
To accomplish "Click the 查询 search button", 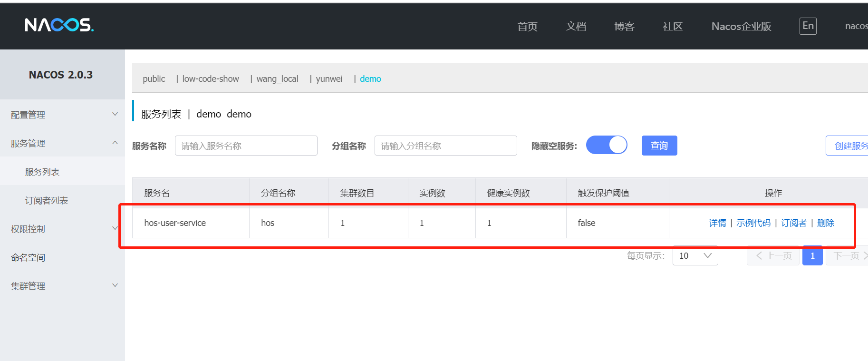I will [x=659, y=146].
